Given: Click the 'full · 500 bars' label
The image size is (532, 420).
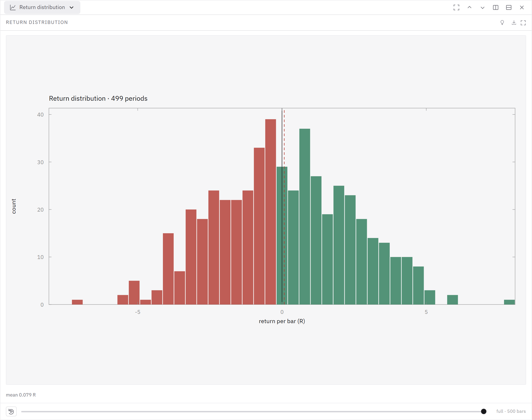Looking at the screenshot, I should (x=511, y=411).
